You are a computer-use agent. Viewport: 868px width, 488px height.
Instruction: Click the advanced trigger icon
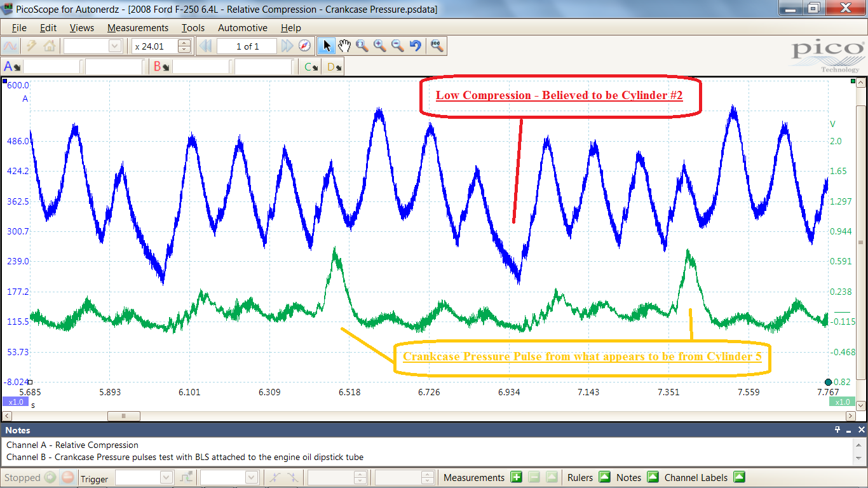pos(186,478)
